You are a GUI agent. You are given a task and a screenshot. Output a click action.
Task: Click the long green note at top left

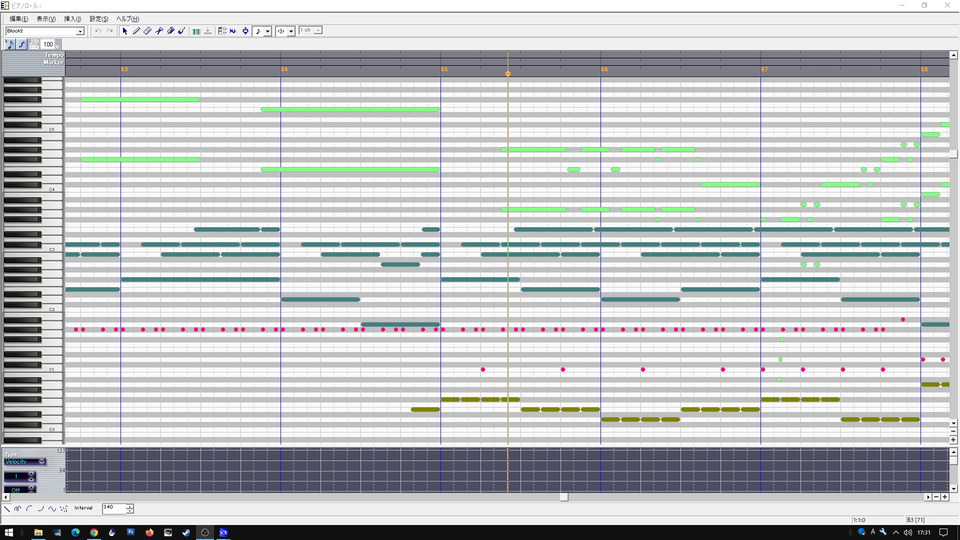pos(140,99)
